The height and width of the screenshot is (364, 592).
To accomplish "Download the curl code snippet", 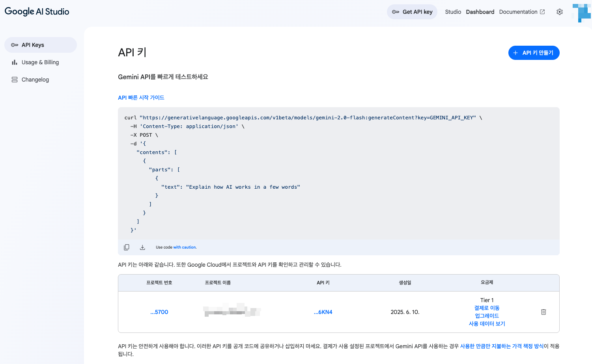I will click(x=142, y=247).
